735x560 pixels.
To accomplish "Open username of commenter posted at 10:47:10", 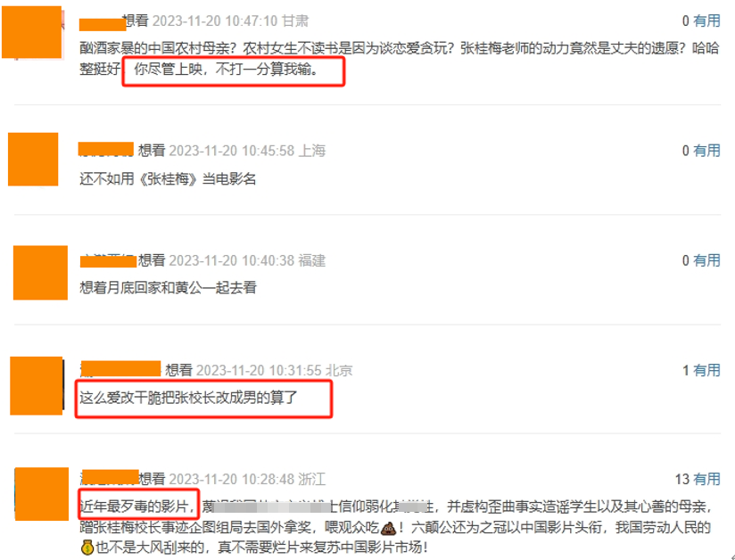I will [x=103, y=24].
